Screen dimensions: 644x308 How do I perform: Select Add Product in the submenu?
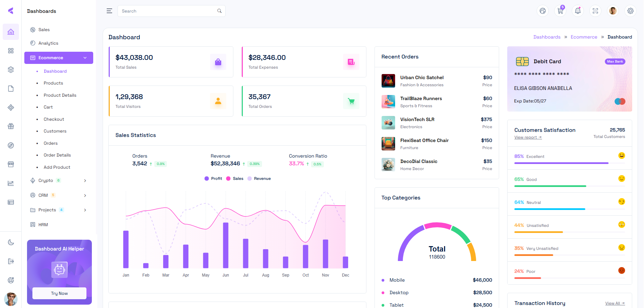[57, 167]
